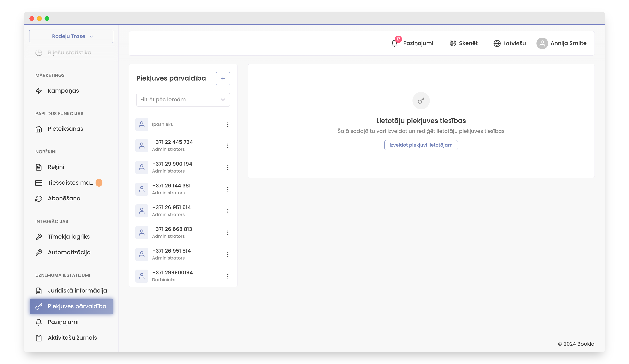Open Juridiskā informācija settings
The width and height of the screenshot is (629, 364).
(x=77, y=291)
